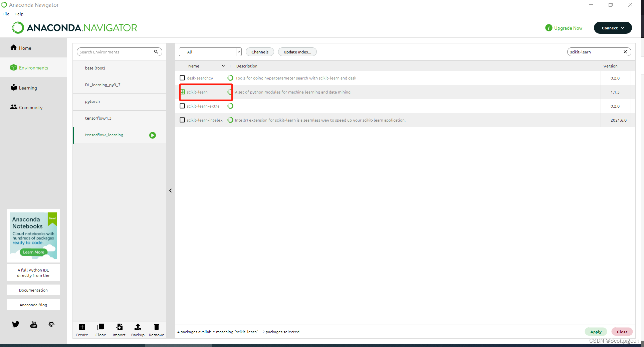Open the A full Python IDE card
This screenshot has height=347, width=644.
coord(33,273)
